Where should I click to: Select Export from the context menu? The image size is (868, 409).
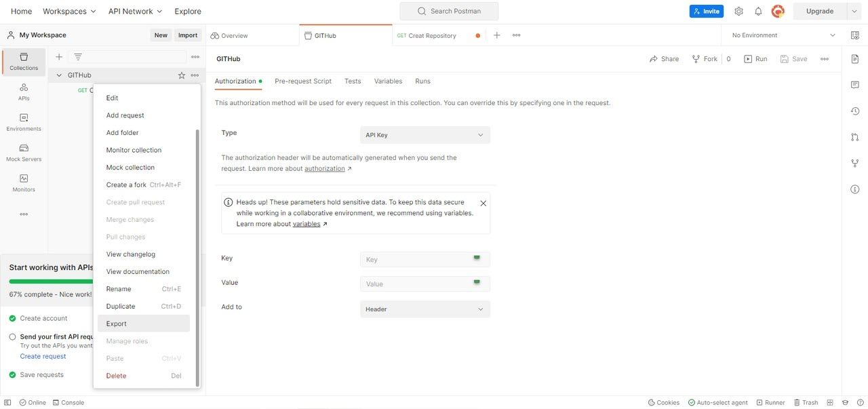pyautogui.click(x=116, y=324)
